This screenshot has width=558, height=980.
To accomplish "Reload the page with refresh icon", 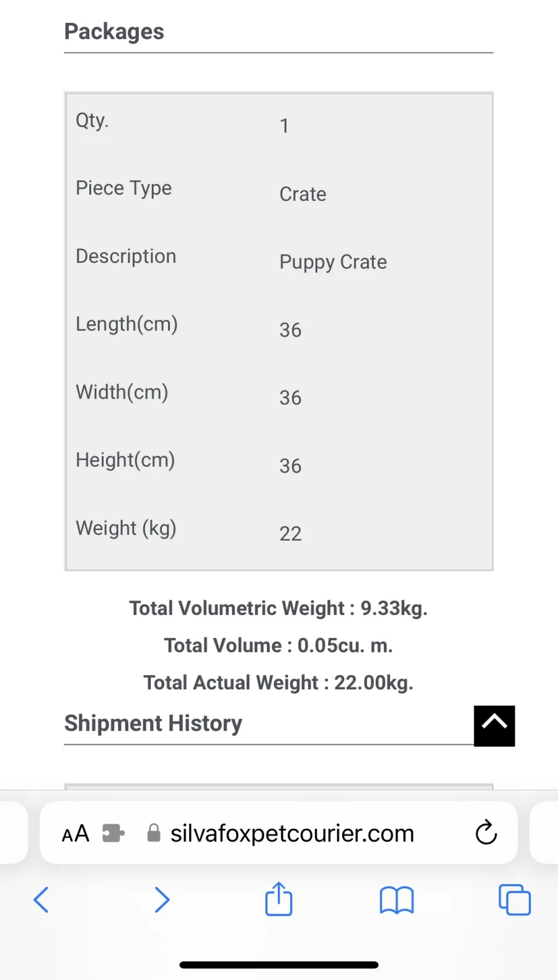I will 486,832.
